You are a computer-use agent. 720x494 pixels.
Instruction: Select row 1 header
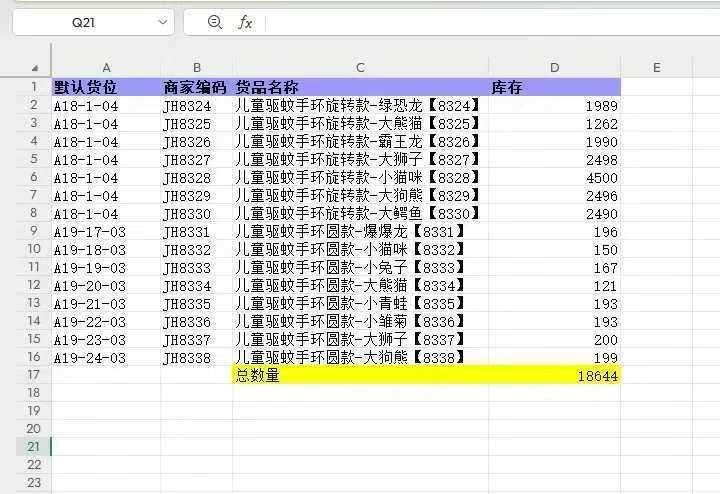34,87
